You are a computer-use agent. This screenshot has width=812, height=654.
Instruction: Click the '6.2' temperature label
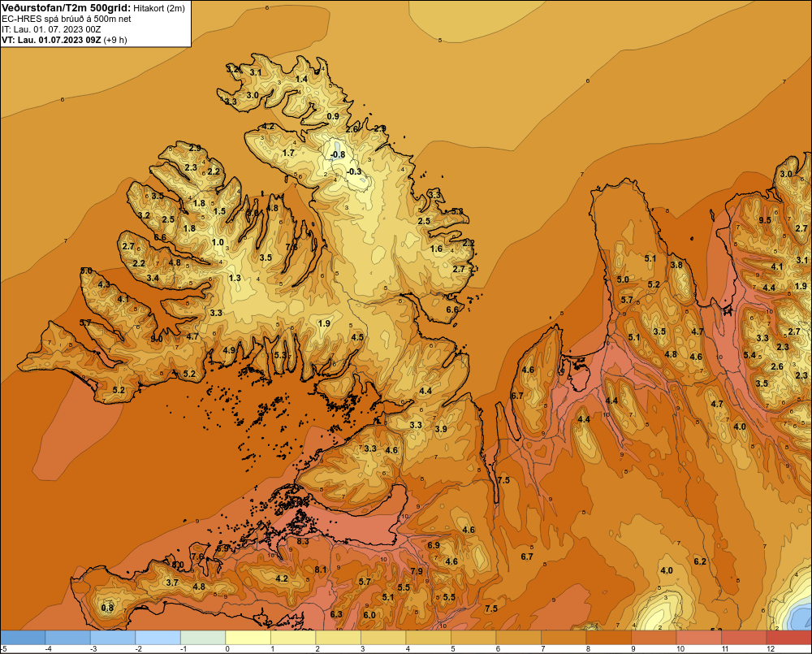tap(700, 561)
